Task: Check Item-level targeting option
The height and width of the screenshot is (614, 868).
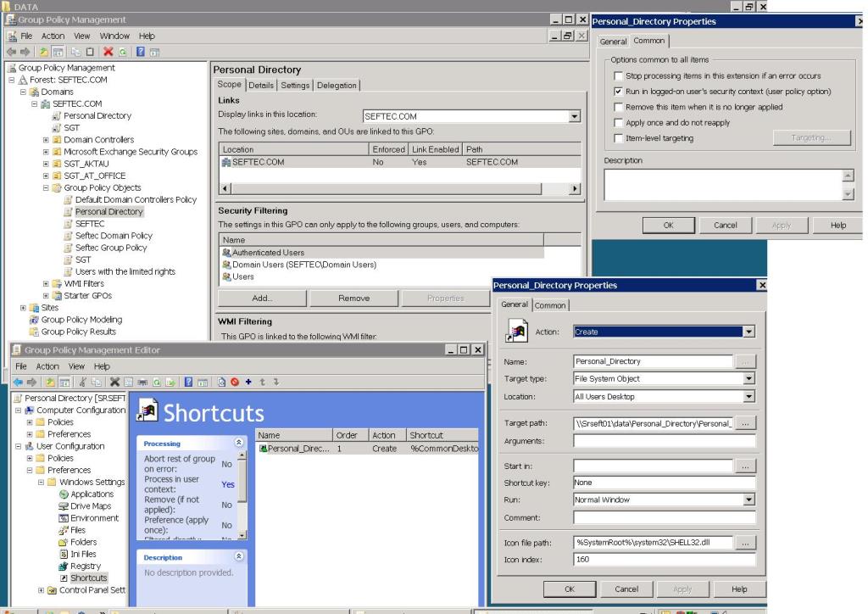Action: (618, 138)
